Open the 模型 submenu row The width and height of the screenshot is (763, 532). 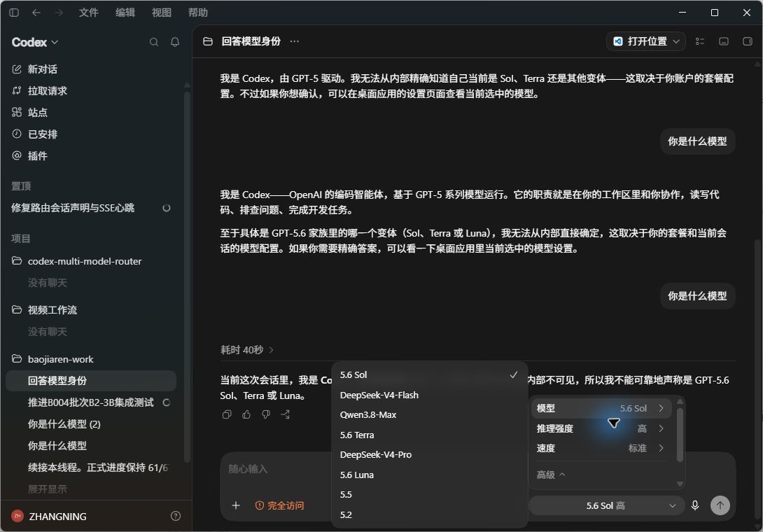point(601,408)
